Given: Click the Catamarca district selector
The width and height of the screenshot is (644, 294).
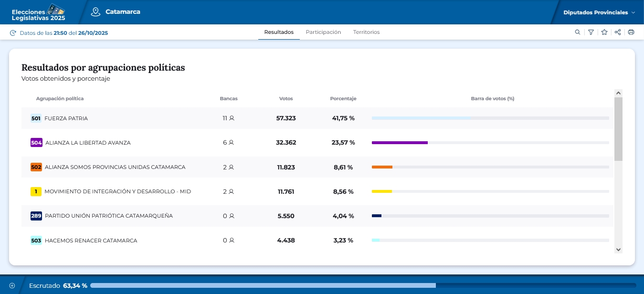Looking at the screenshot, I should click(x=123, y=12).
